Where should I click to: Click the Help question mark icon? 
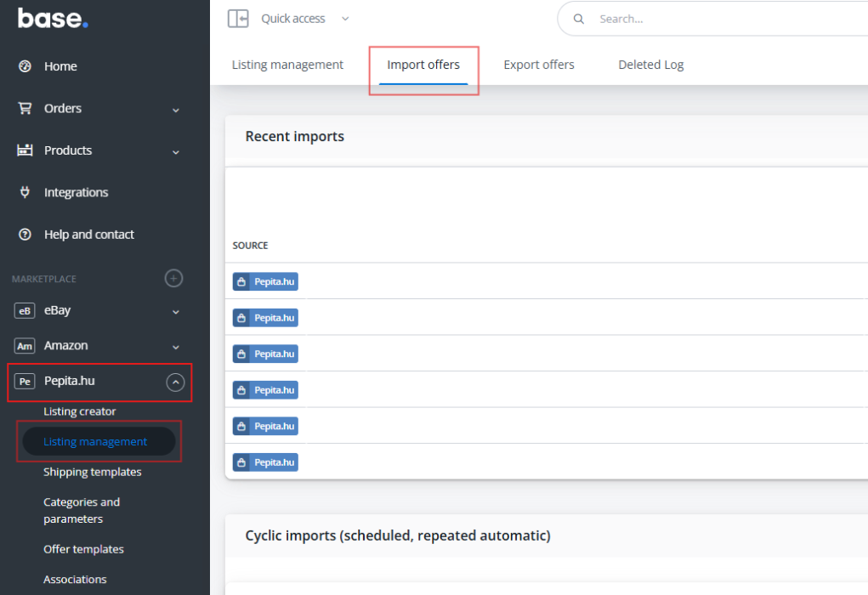point(25,235)
